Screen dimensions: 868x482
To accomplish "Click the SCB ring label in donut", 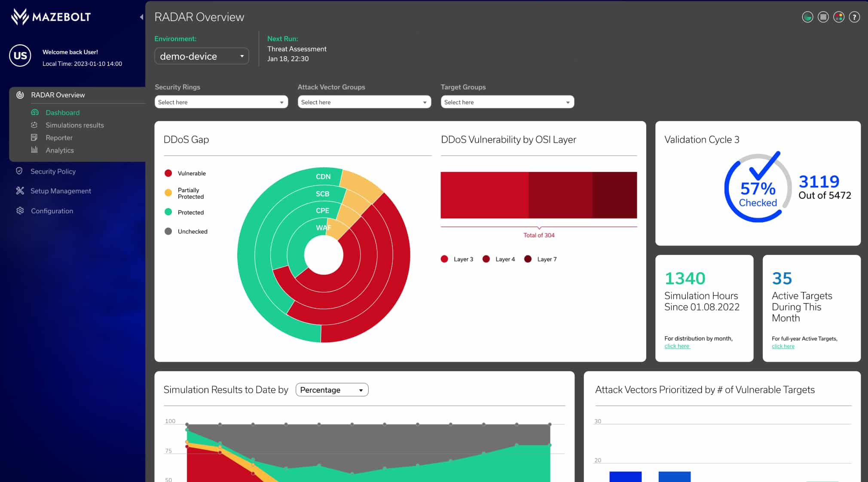I will coord(323,194).
